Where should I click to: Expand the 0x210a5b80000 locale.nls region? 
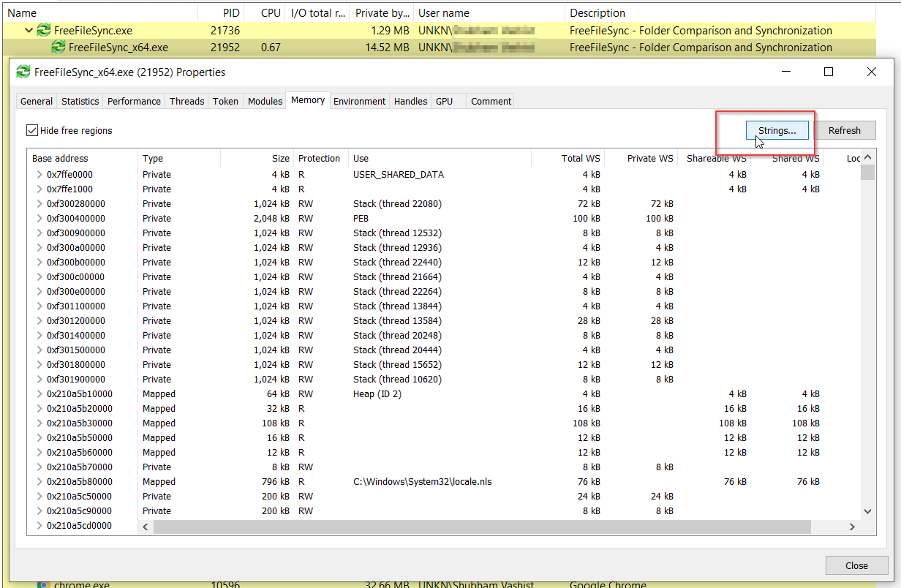click(x=39, y=482)
